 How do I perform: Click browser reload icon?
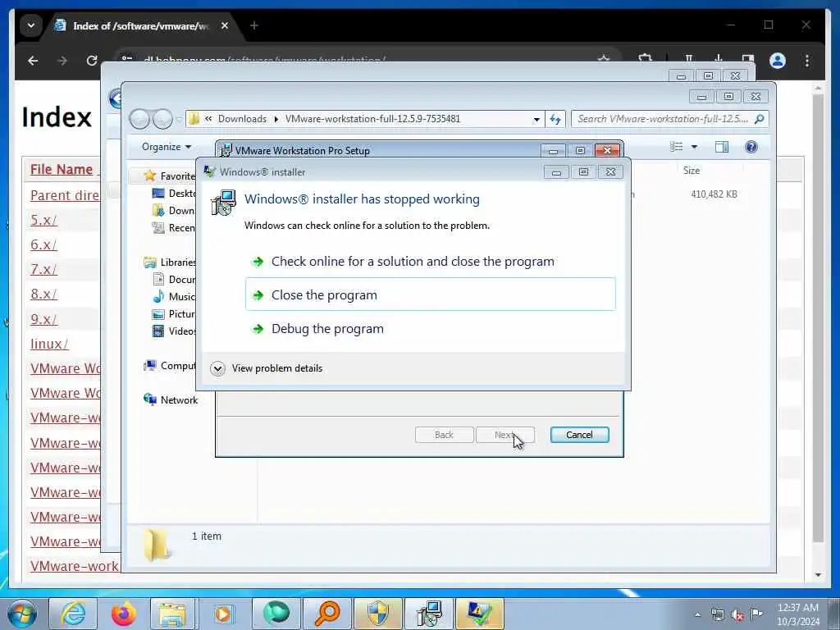(92, 61)
